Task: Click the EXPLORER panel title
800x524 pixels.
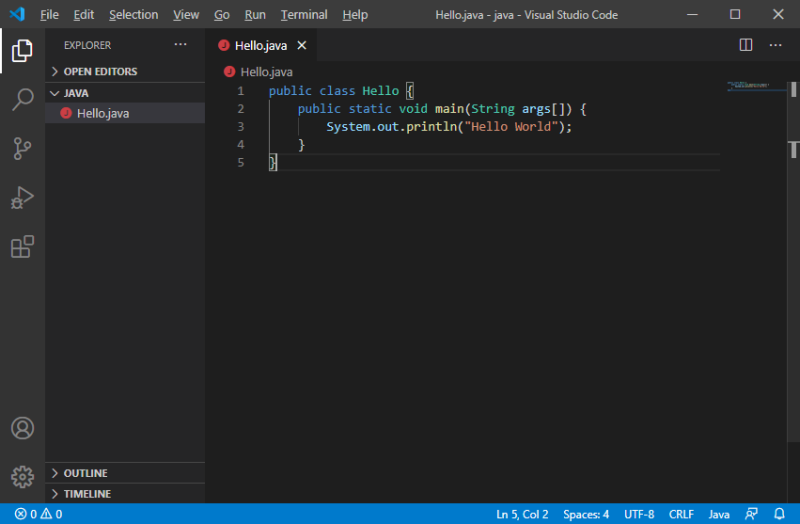Action: click(x=87, y=45)
